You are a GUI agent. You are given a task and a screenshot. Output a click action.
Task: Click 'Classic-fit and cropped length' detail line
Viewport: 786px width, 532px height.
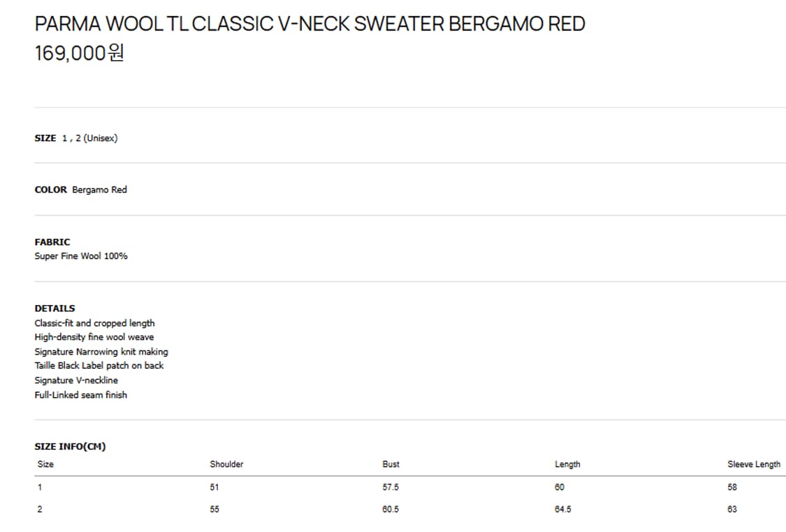tap(94, 323)
